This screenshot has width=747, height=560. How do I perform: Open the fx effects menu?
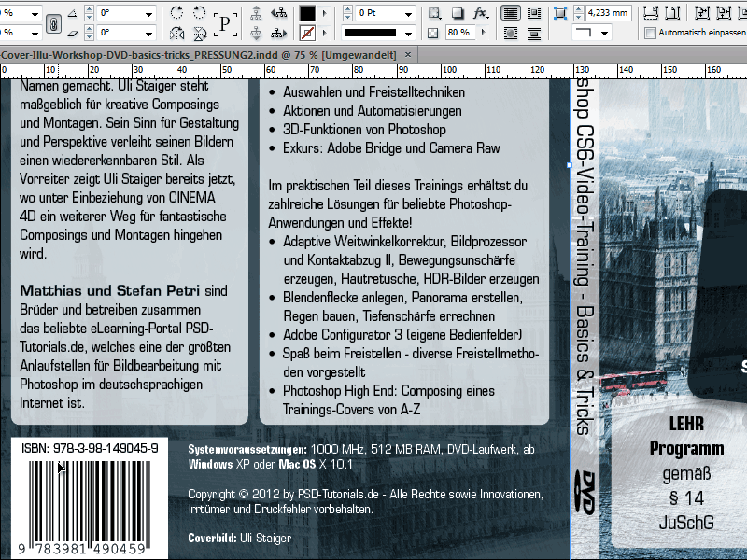point(481,13)
